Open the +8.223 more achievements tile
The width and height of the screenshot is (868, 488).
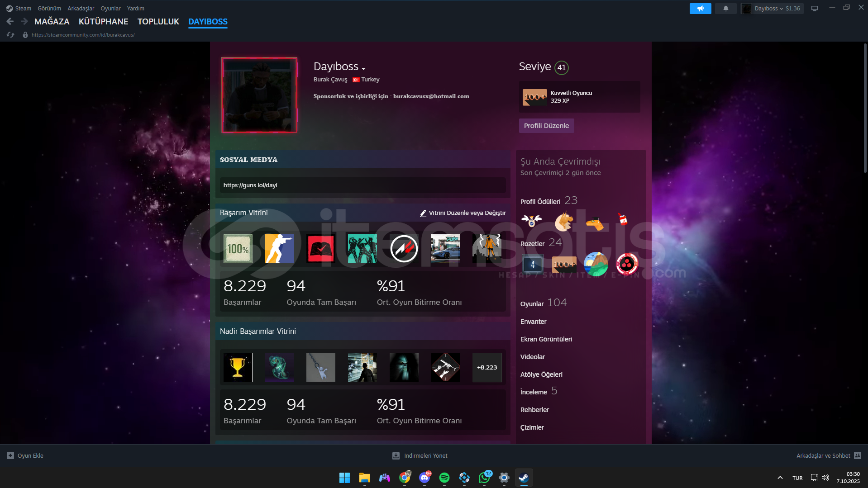coord(487,367)
